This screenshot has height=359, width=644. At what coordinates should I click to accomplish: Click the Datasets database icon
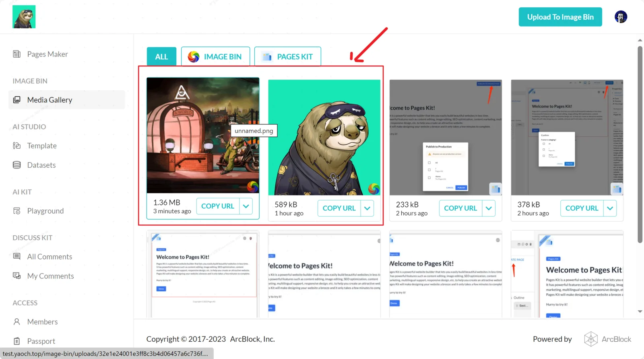coord(17,165)
